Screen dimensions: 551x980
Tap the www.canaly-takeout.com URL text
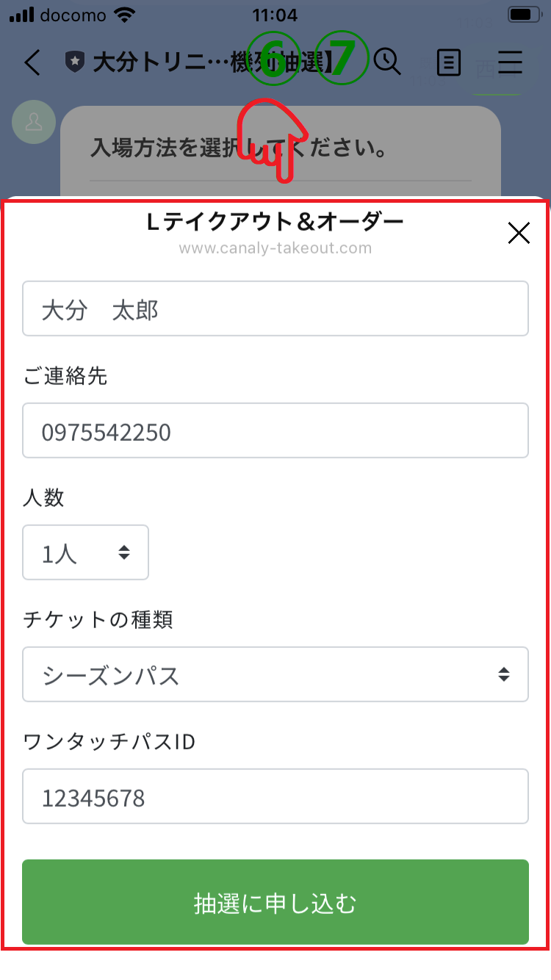pos(275,248)
